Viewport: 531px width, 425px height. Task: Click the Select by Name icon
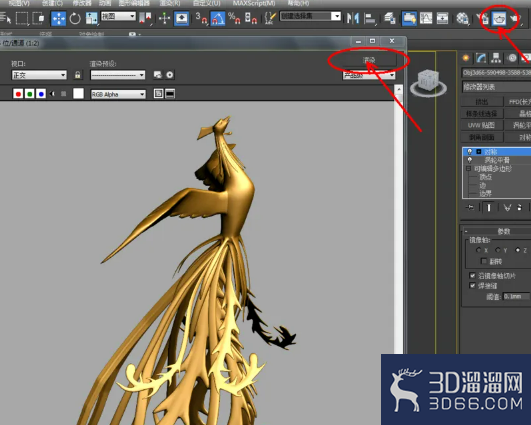pyautogui.click(x=5, y=18)
